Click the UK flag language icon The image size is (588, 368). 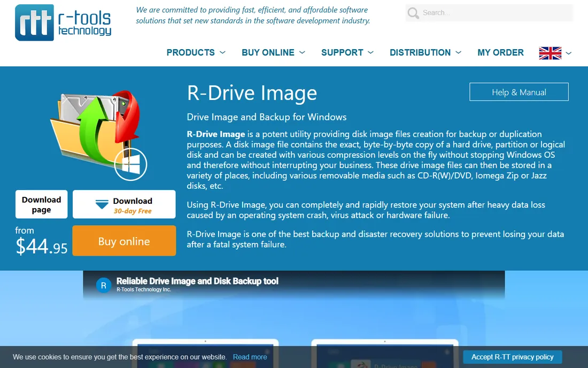pos(550,53)
